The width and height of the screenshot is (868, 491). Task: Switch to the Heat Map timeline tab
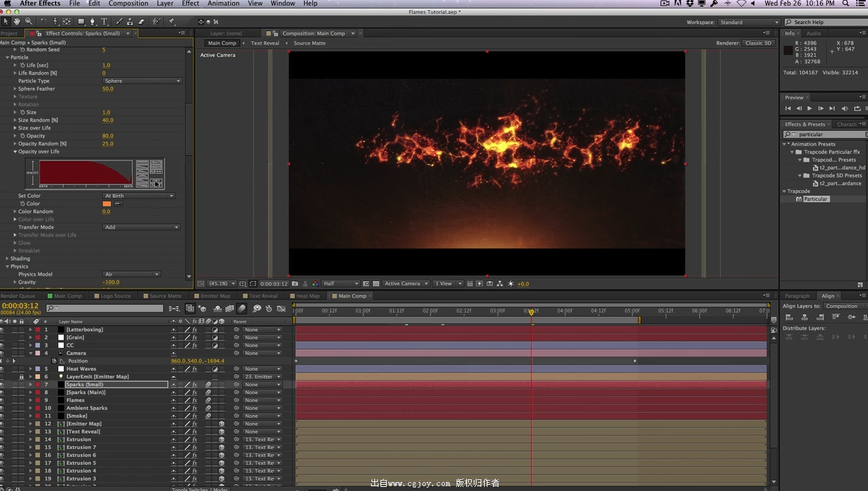coord(308,296)
